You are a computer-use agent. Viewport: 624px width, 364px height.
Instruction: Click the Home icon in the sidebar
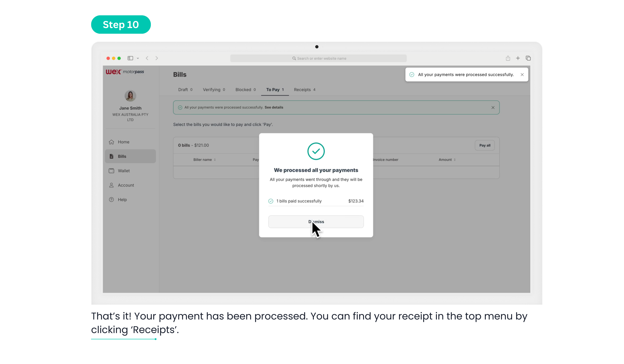[111, 142]
